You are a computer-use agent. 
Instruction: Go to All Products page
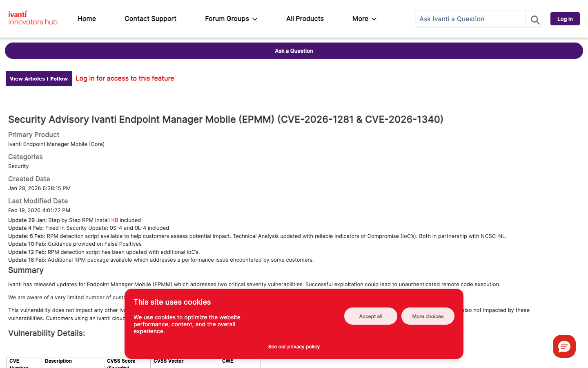point(305,19)
